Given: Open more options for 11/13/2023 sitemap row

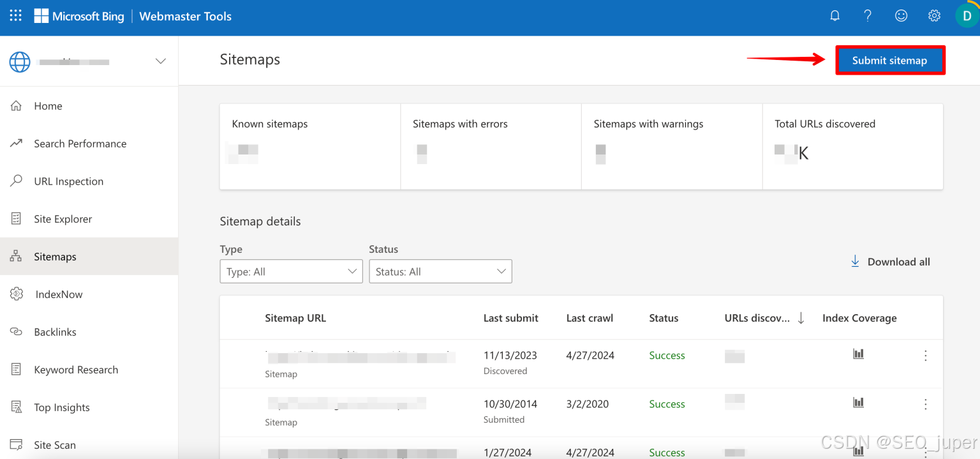Looking at the screenshot, I should click(925, 356).
